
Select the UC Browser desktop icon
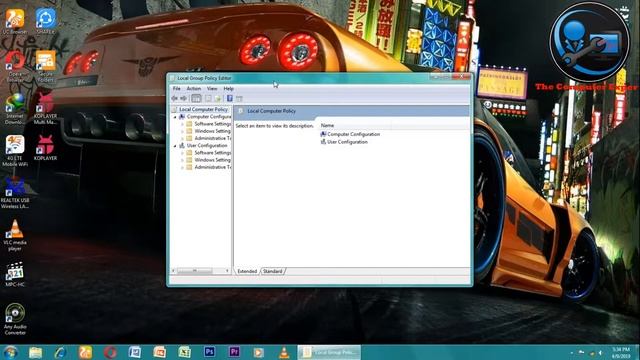[x=15, y=21]
